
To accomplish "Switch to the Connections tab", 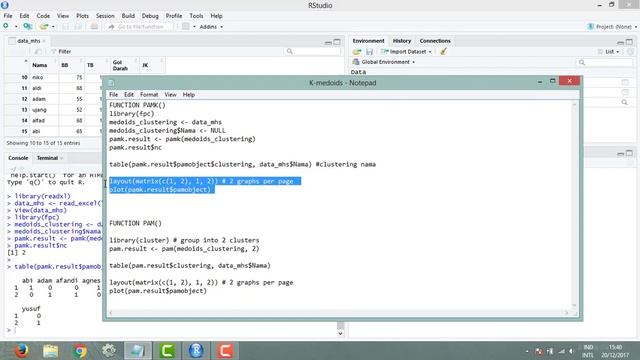I will tap(435, 41).
